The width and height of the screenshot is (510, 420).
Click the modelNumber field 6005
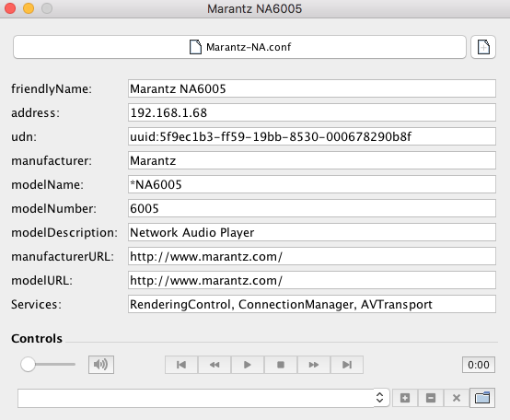coord(311,208)
